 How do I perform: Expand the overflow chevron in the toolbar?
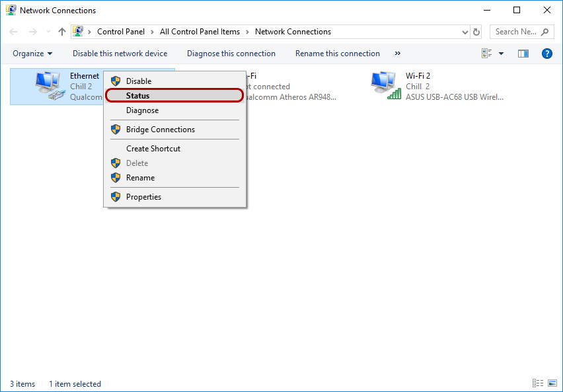pos(396,54)
